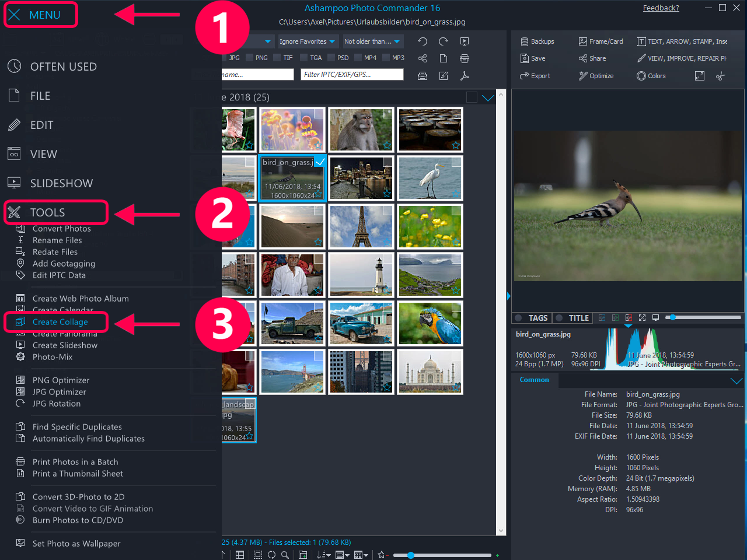
Task: Open the thumbnail grid options dropdown
Action: point(361,555)
